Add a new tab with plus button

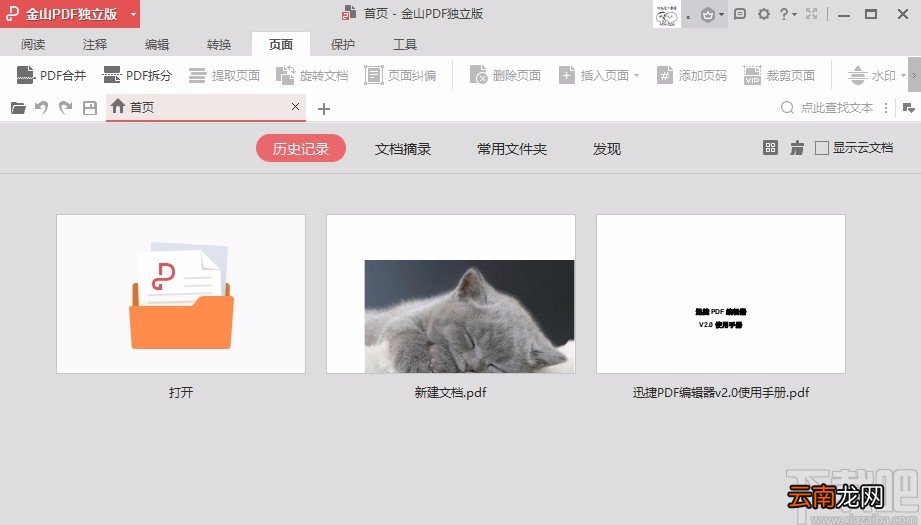click(324, 109)
